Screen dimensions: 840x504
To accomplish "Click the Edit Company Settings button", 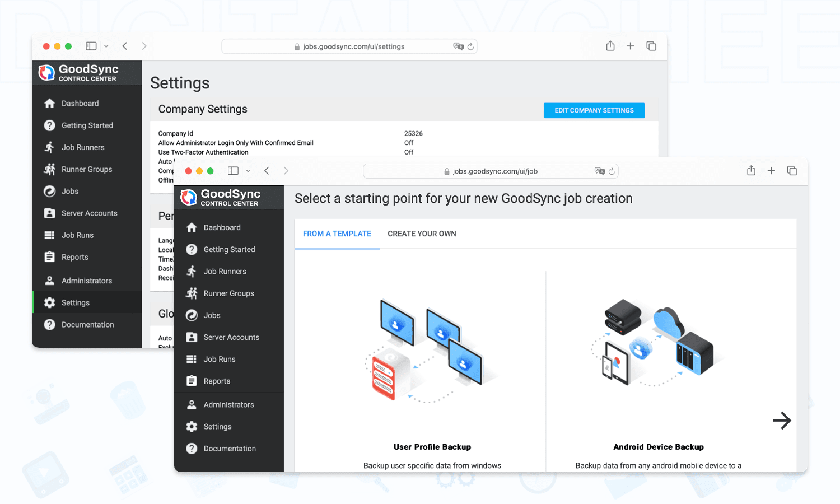I will coord(594,110).
